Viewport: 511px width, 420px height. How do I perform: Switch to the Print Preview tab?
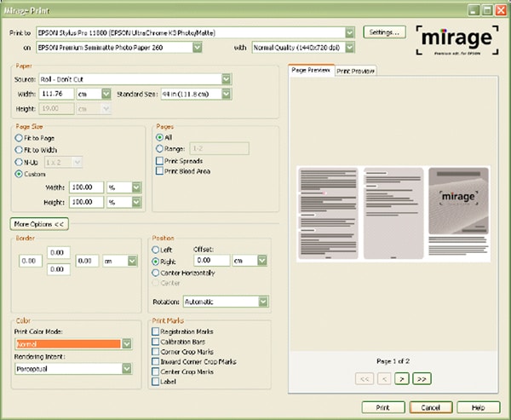point(354,71)
